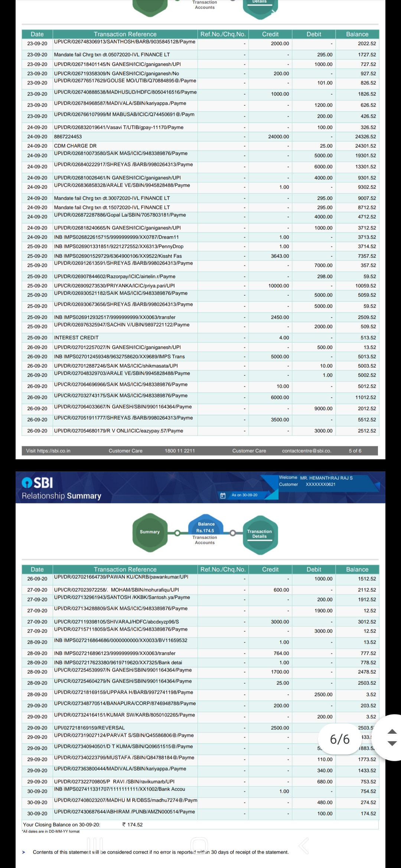Select the INTEREST CREDIT row
Image resolution: width=401 pixels, height=868 pixels.
pos(200,338)
